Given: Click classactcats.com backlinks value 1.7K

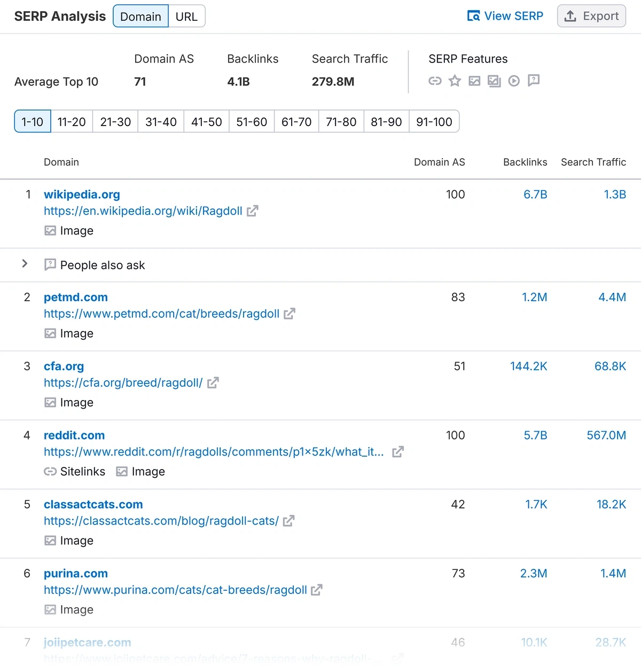Looking at the screenshot, I should (x=536, y=504).
